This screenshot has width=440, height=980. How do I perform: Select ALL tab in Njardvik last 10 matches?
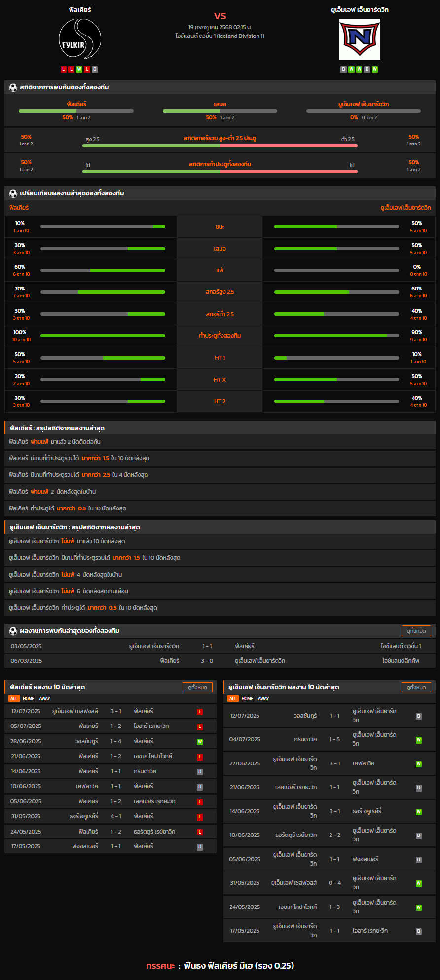[x=233, y=699]
